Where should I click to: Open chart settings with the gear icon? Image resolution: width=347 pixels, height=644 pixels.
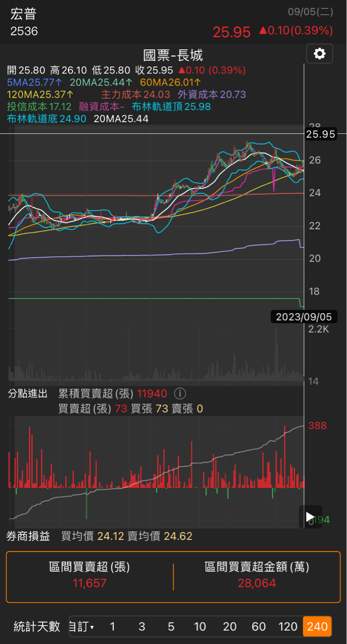click(320, 54)
